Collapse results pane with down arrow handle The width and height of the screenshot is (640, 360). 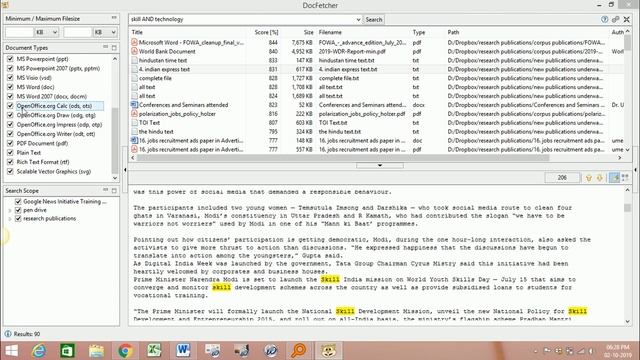click(380, 165)
